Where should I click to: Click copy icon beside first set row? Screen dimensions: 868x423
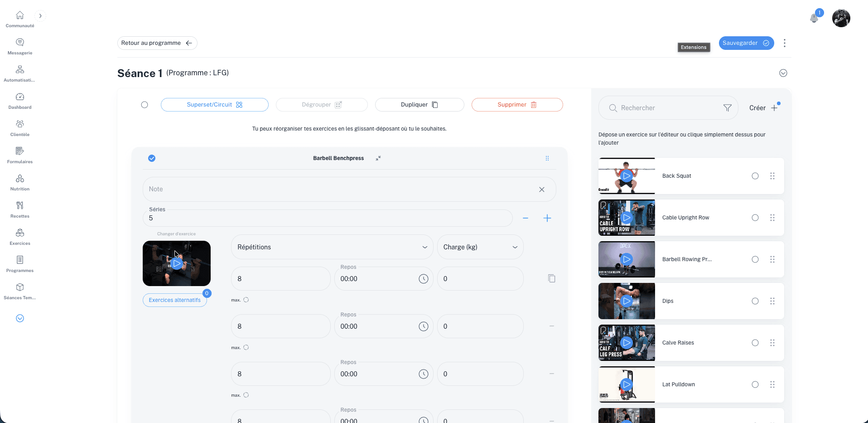pyautogui.click(x=551, y=278)
